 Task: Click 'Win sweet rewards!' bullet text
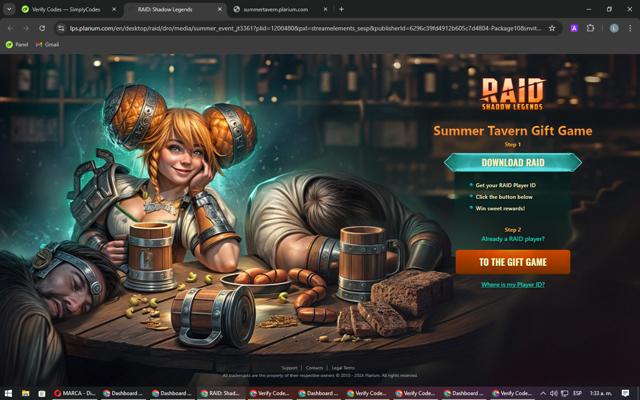tap(500, 208)
